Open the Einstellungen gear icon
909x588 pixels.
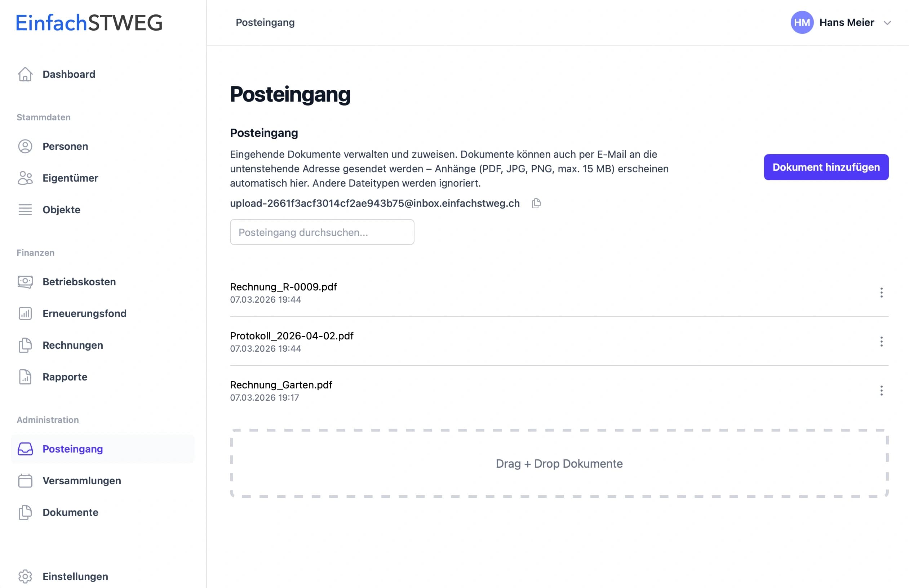[25, 576]
